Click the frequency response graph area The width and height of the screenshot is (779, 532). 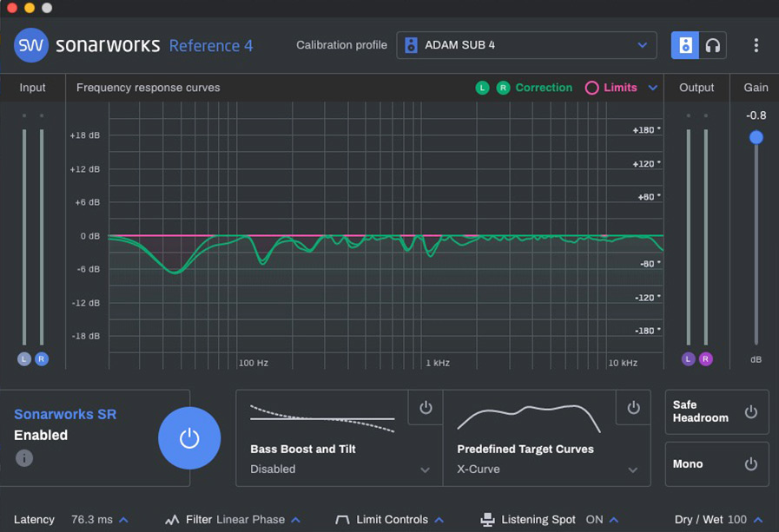[386, 236]
